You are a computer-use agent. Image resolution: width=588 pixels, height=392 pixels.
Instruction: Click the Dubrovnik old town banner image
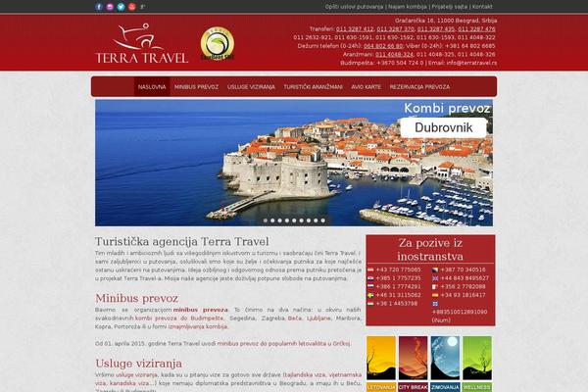[294, 163]
